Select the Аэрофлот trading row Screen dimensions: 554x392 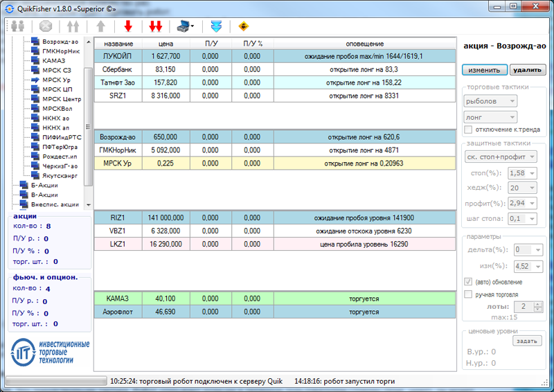[275, 312]
